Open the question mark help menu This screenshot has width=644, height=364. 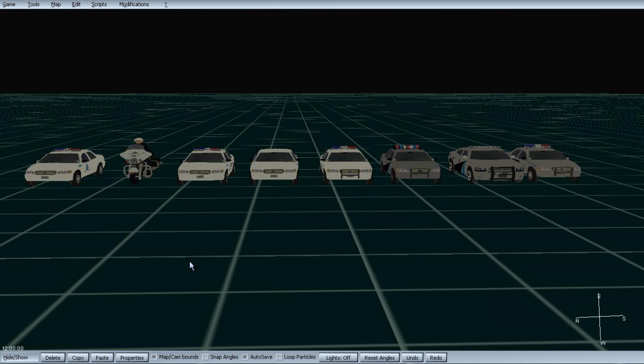pyautogui.click(x=166, y=4)
